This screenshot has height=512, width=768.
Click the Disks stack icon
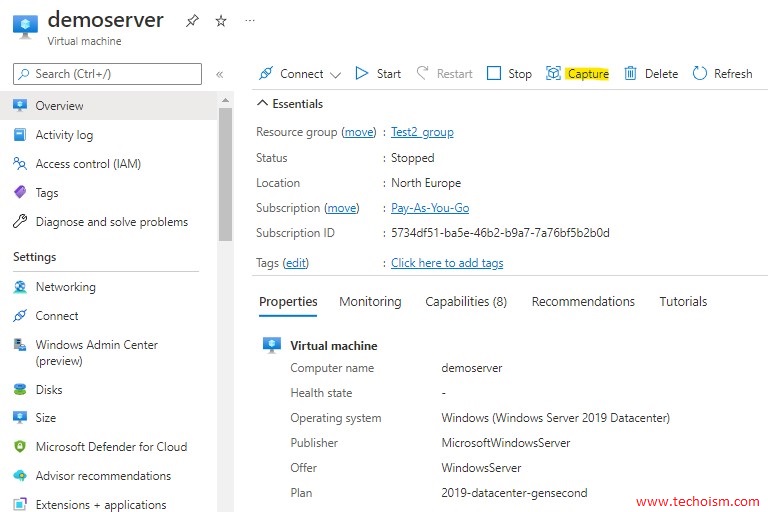pyautogui.click(x=20, y=390)
